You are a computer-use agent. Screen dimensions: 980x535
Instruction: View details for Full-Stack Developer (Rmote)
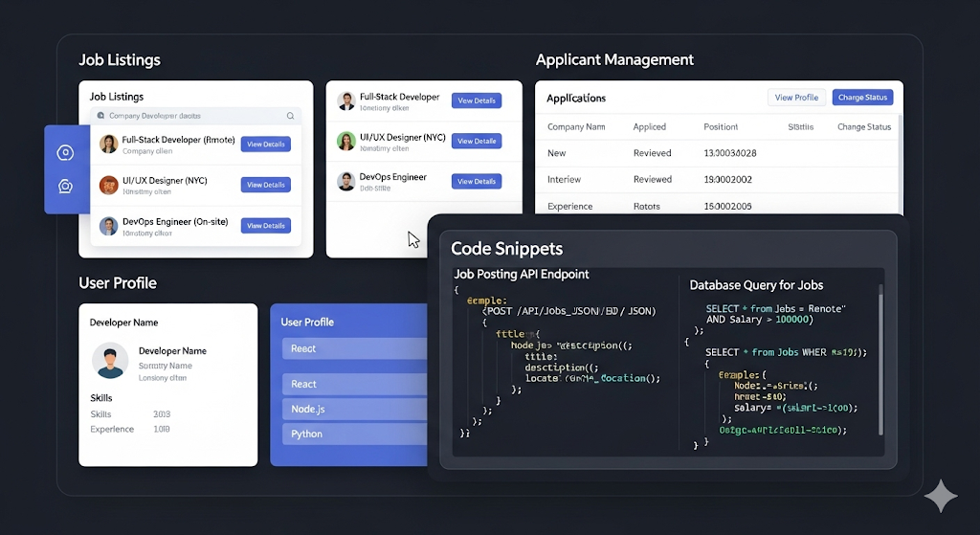(266, 145)
